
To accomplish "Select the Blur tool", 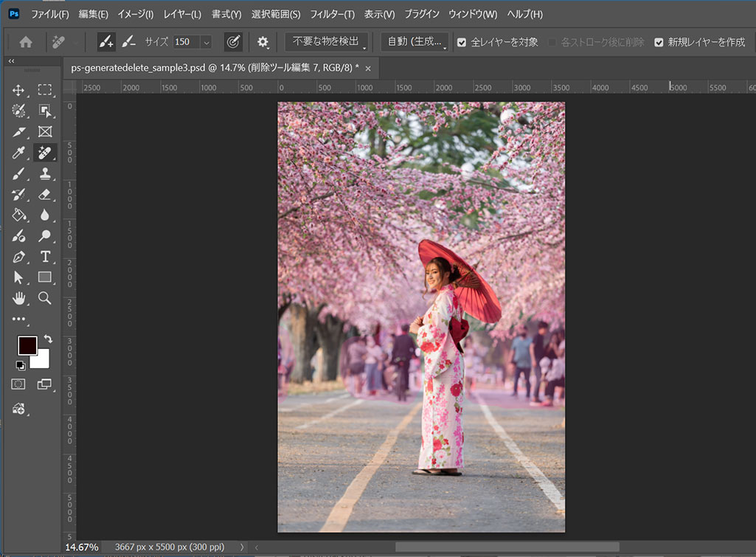I will (x=45, y=215).
